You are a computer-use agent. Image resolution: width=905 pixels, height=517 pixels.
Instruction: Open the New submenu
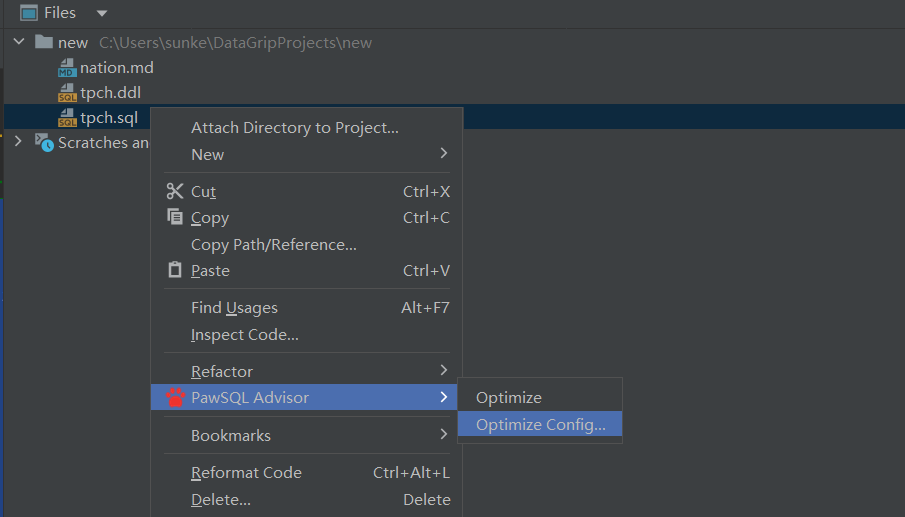tap(207, 154)
